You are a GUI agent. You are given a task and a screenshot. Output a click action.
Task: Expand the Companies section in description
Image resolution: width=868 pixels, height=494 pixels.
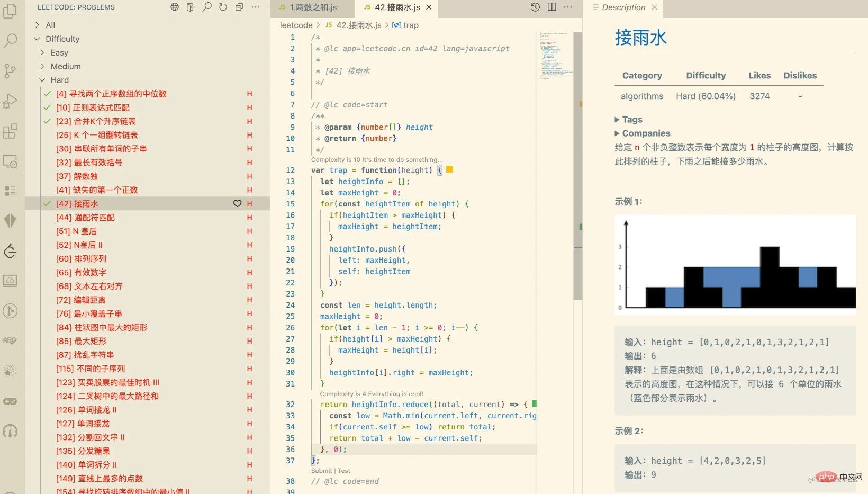(x=617, y=133)
